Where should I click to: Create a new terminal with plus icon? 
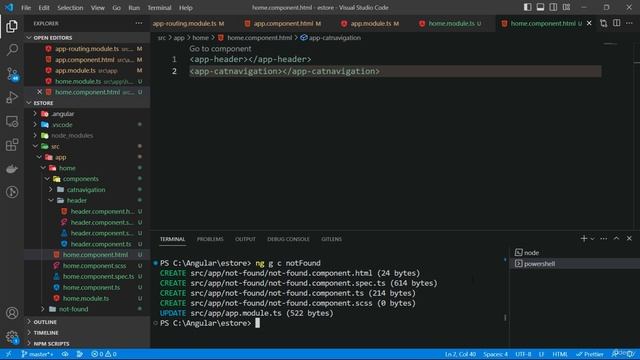point(584,238)
